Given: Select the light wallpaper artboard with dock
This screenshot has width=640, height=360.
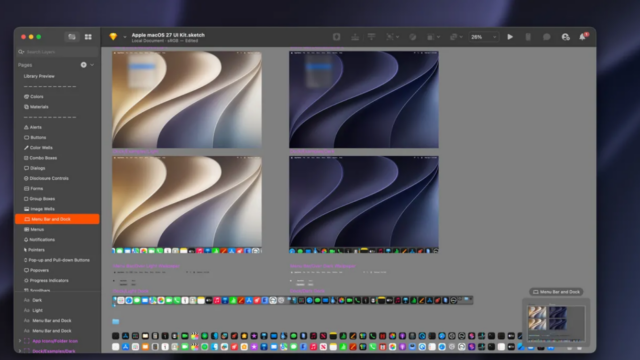Looking at the screenshot, I should point(187,204).
